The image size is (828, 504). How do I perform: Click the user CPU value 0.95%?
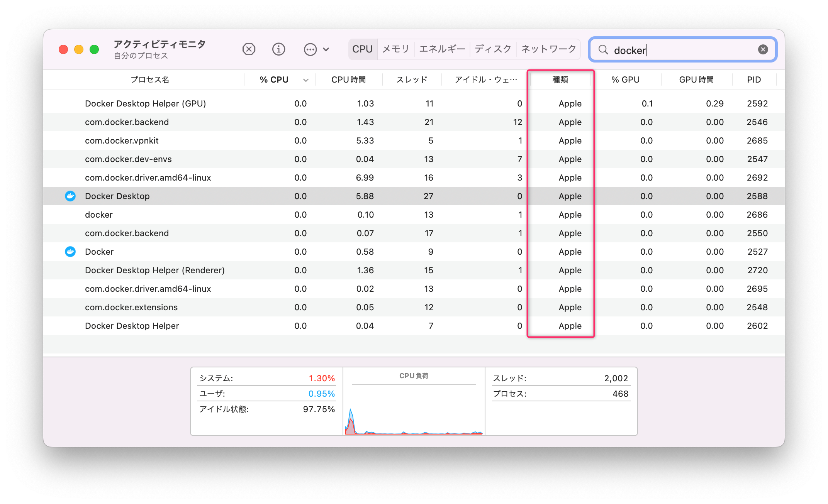[322, 394]
